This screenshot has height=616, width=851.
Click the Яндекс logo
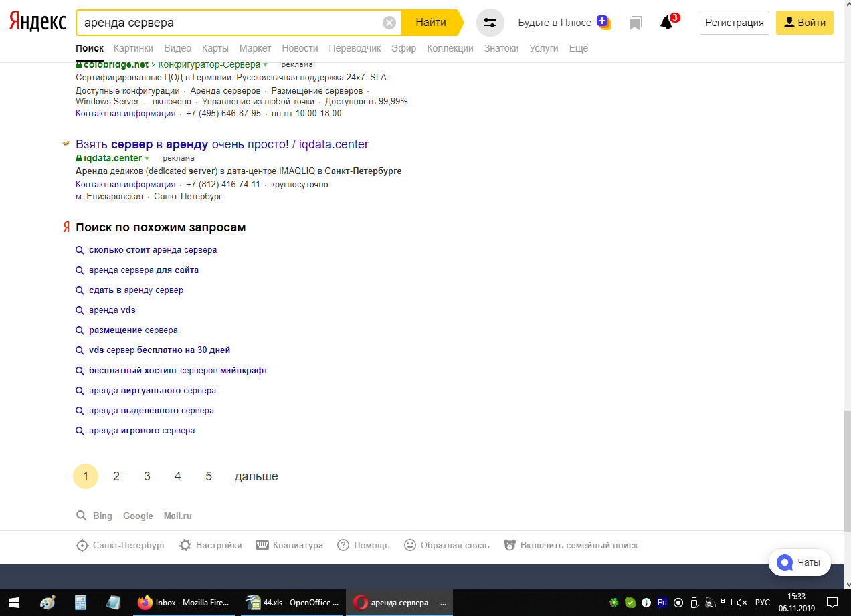37,22
